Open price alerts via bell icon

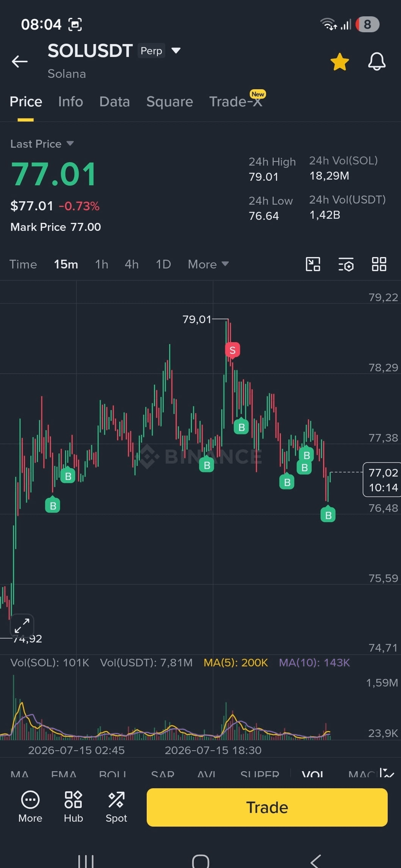(x=377, y=61)
